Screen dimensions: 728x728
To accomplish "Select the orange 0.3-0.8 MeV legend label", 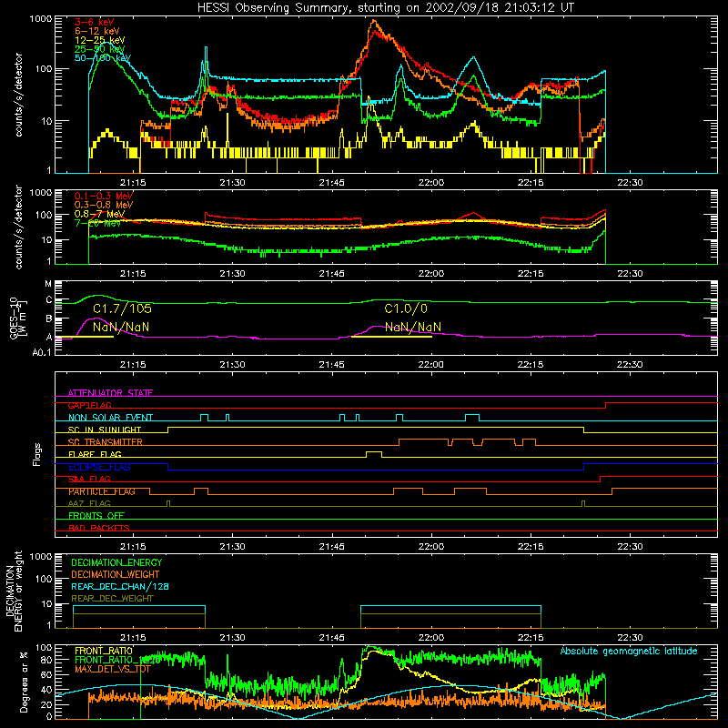I will coord(104,205).
